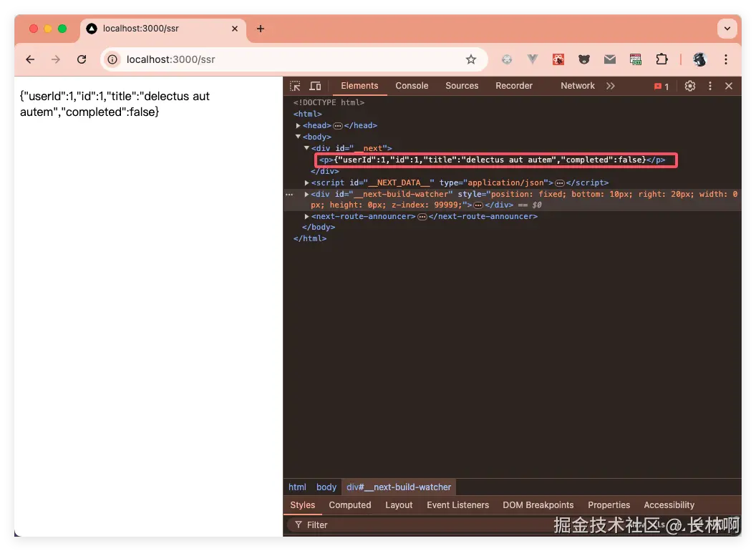Toggle the device toolbar
The image size is (756, 551).
315,86
